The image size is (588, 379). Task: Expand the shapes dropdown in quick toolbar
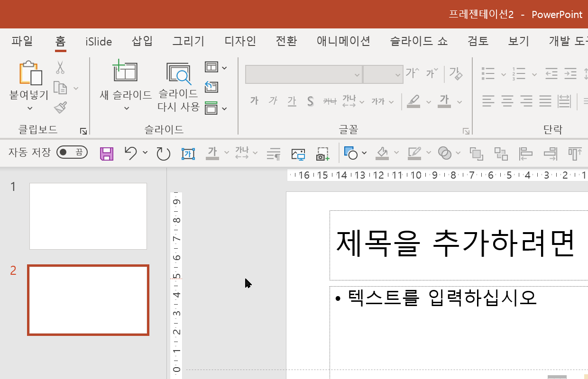click(364, 153)
